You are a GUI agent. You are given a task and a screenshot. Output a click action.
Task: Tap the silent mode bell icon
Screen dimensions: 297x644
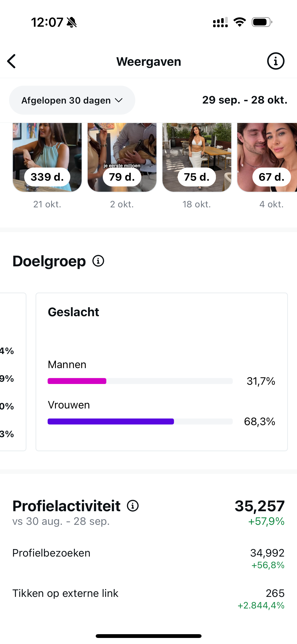(72, 22)
